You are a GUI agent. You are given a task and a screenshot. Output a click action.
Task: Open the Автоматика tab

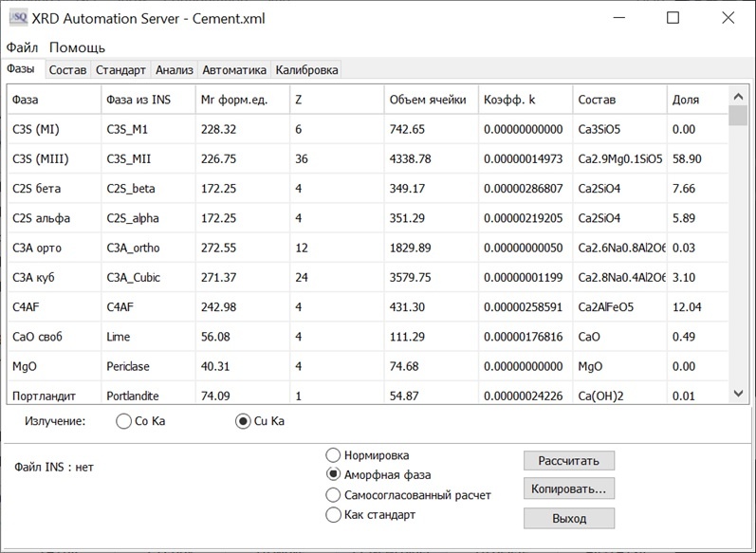(x=234, y=70)
